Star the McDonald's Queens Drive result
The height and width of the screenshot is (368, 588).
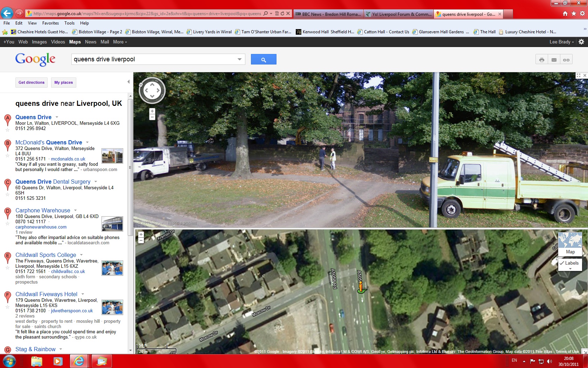[7, 155]
